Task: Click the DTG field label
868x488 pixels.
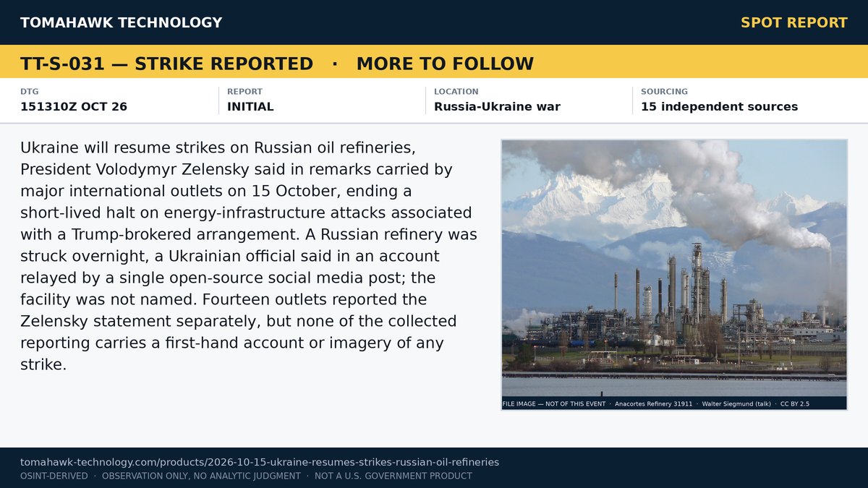Action: tap(29, 92)
